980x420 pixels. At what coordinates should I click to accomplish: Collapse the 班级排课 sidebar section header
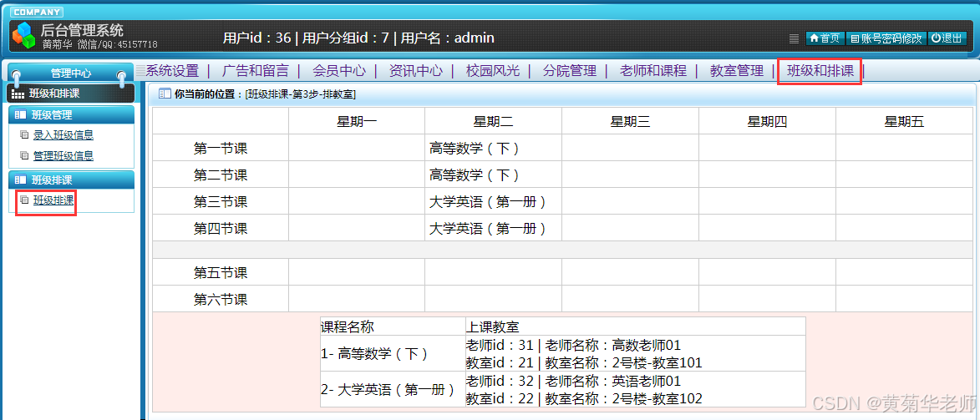point(71,180)
